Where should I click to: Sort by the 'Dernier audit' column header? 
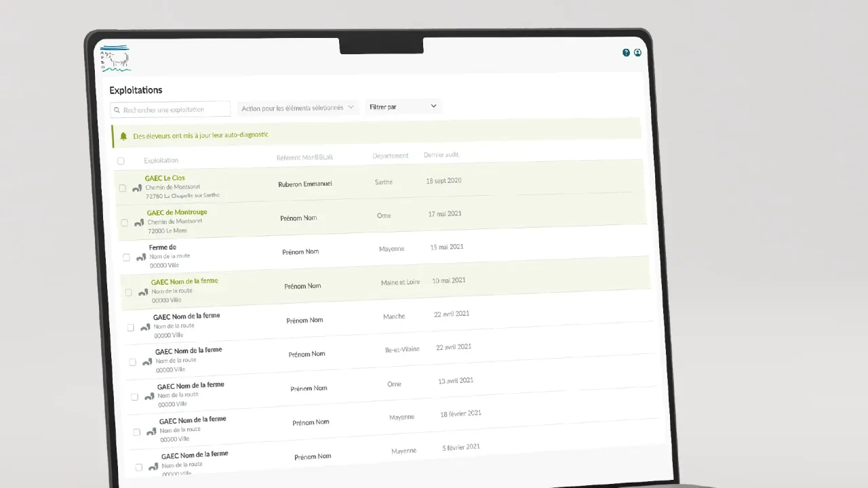point(441,155)
